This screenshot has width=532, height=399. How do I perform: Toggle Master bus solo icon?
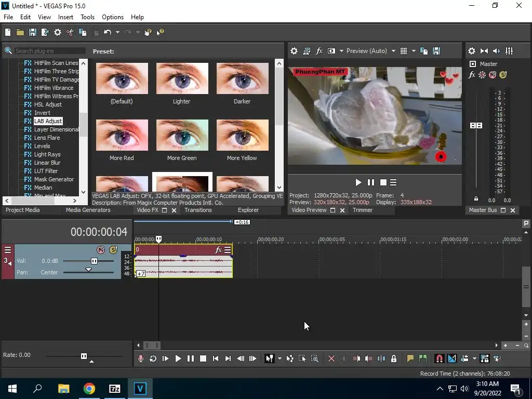click(x=503, y=75)
